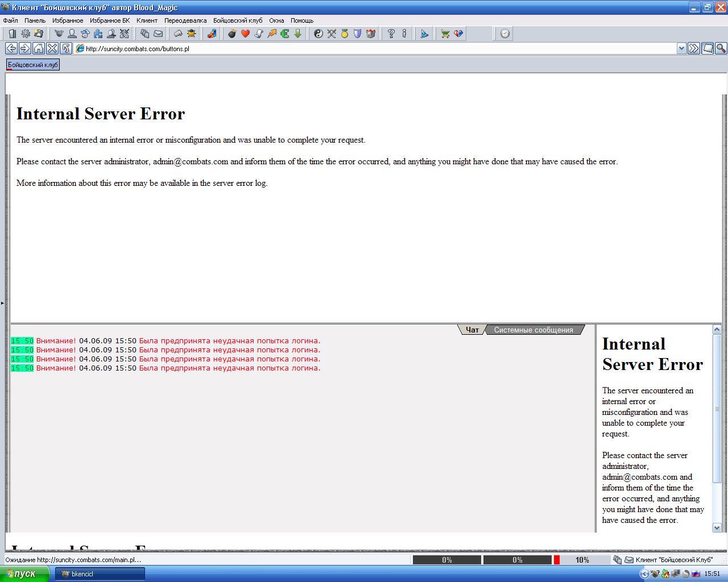Click the home navigation button
Screen dimensions: 728x582
click(x=38, y=48)
